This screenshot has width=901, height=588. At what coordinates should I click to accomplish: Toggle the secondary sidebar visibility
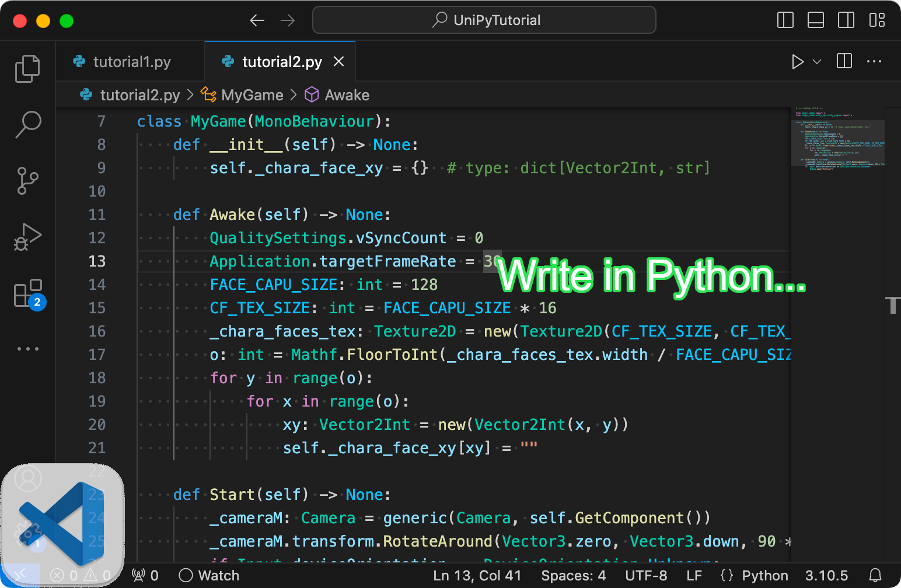pos(846,19)
